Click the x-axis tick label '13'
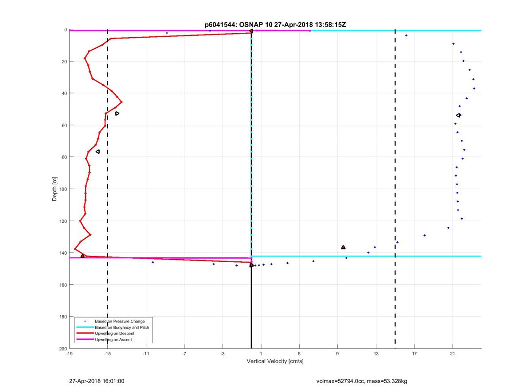This screenshot has height=392, width=532. [376, 354]
